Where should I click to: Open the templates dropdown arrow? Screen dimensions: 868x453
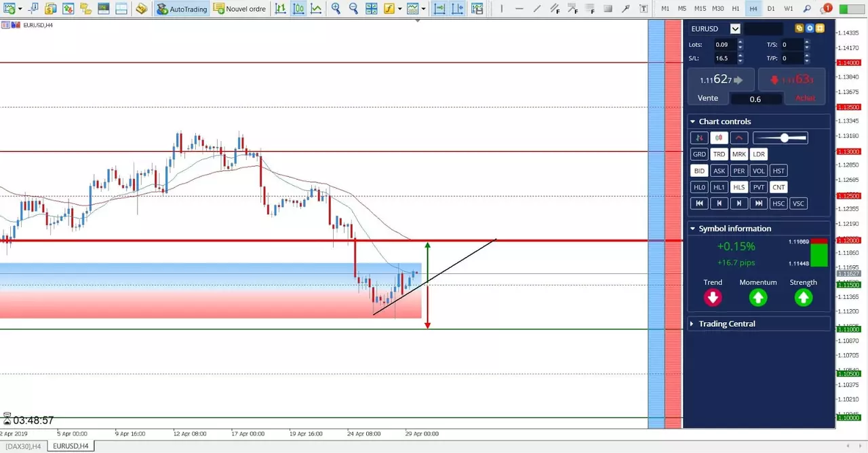[424, 9]
